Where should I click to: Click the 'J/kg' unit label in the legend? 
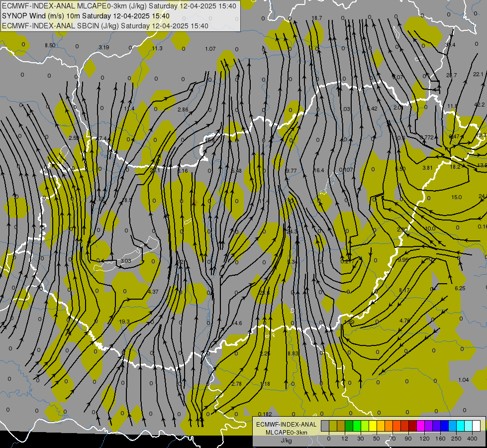tap(286, 441)
